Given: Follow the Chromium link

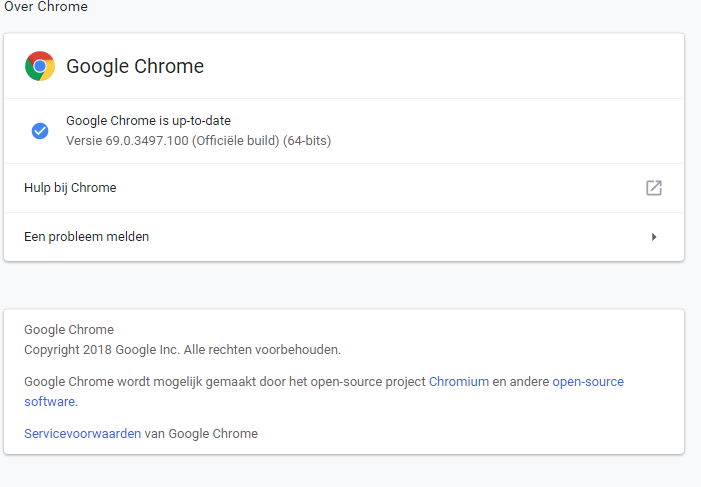Looking at the screenshot, I should coord(459,382).
